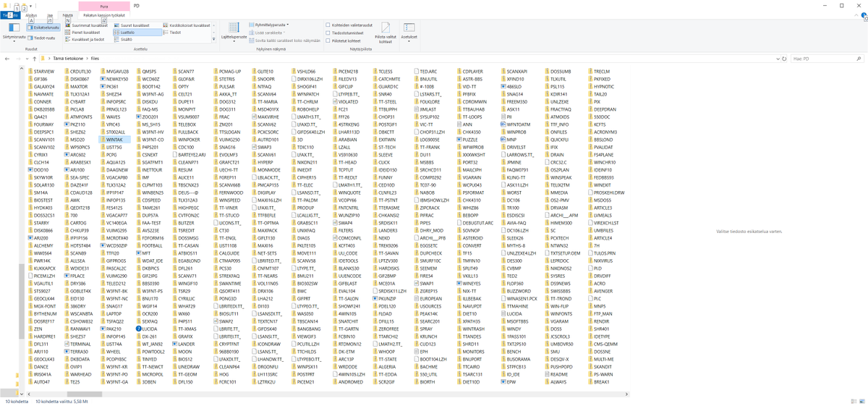The width and height of the screenshot is (868, 406).
Task: Select the VIOLATED document file
Action: 344,101
